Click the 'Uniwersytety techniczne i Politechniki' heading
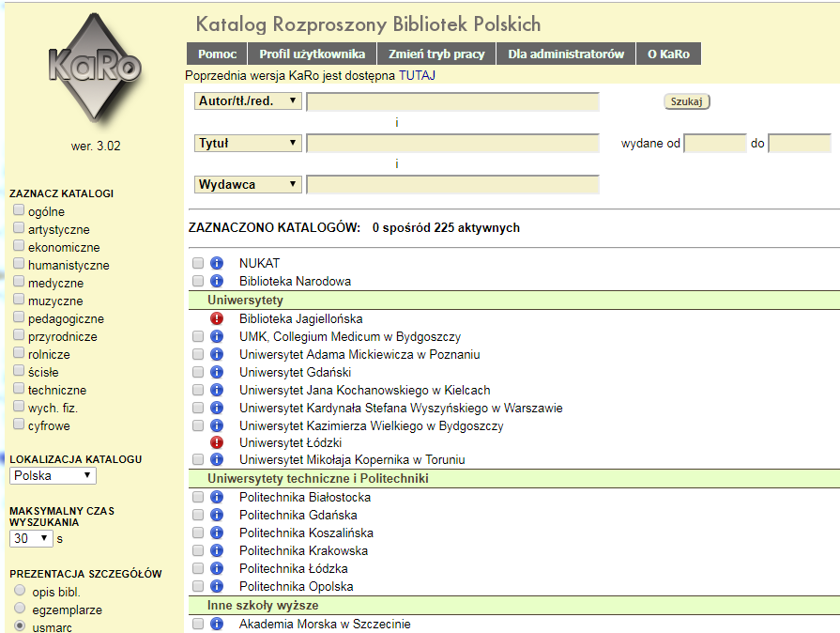Screen dimensions: 840x633 (x=318, y=479)
